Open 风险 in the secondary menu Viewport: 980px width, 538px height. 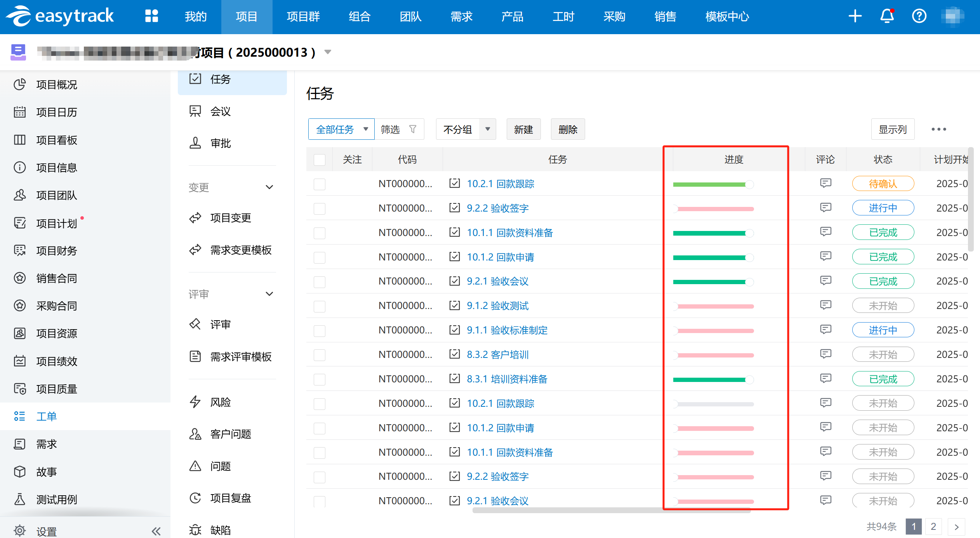coord(221,402)
